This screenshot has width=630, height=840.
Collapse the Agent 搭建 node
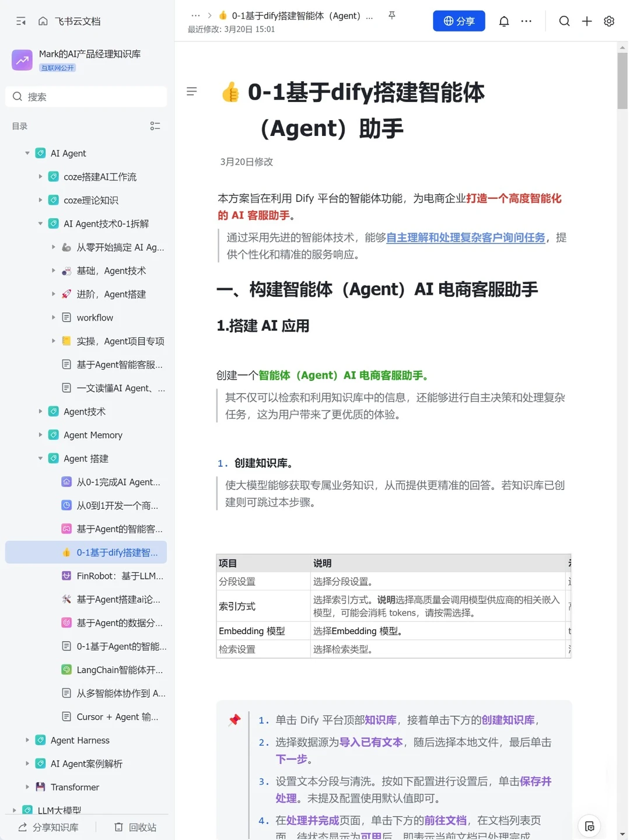point(40,459)
